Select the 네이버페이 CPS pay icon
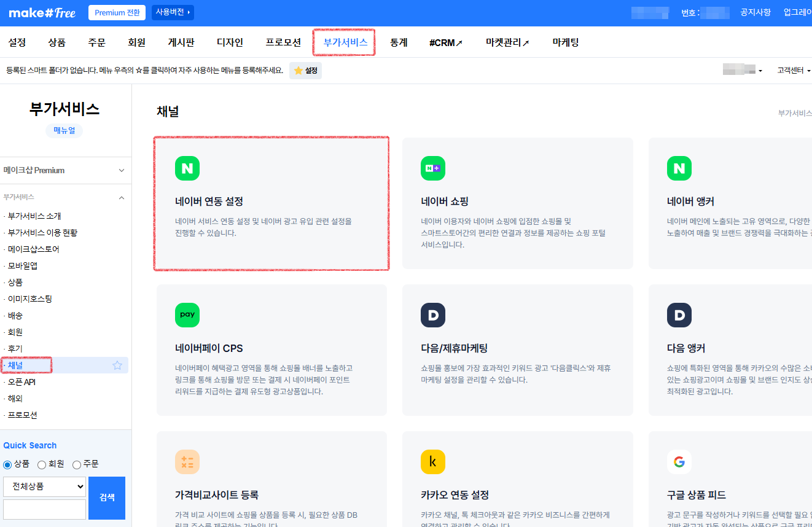Viewport: 812px width, 527px height. pyautogui.click(x=187, y=314)
